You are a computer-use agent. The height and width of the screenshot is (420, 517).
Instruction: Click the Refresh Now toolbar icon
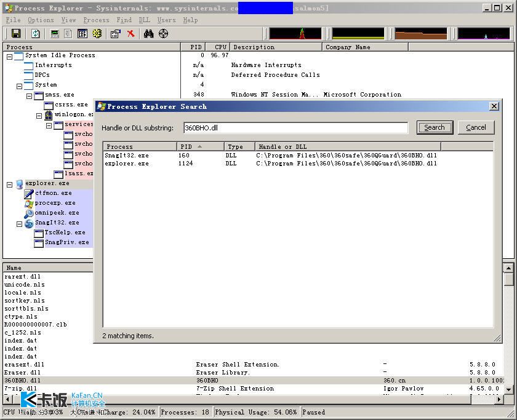(35, 33)
